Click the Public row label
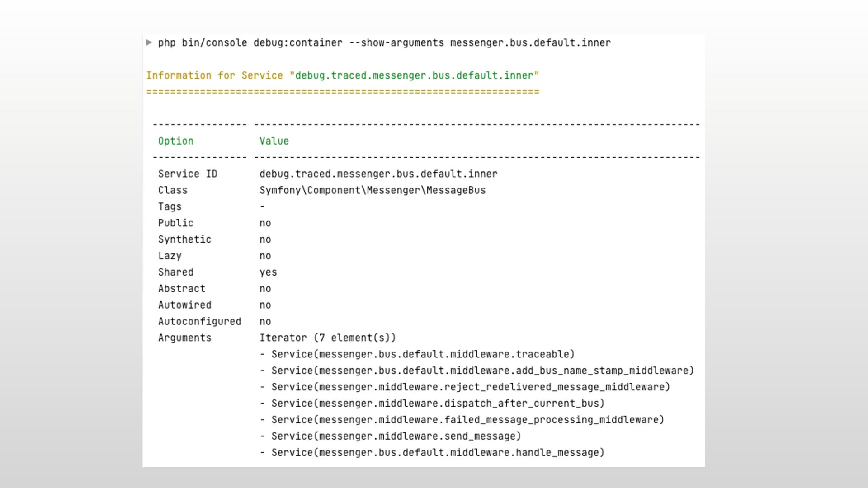 click(x=175, y=223)
